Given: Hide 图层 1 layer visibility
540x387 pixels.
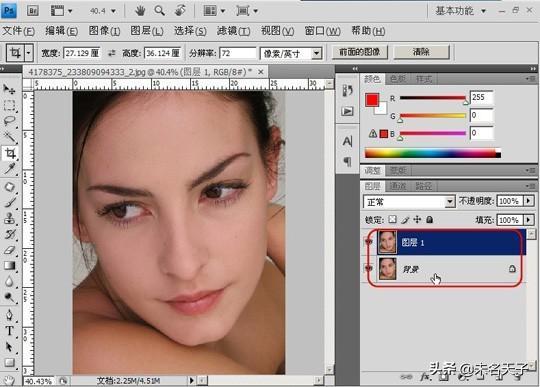Looking at the screenshot, I should pyautogui.click(x=369, y=242).
